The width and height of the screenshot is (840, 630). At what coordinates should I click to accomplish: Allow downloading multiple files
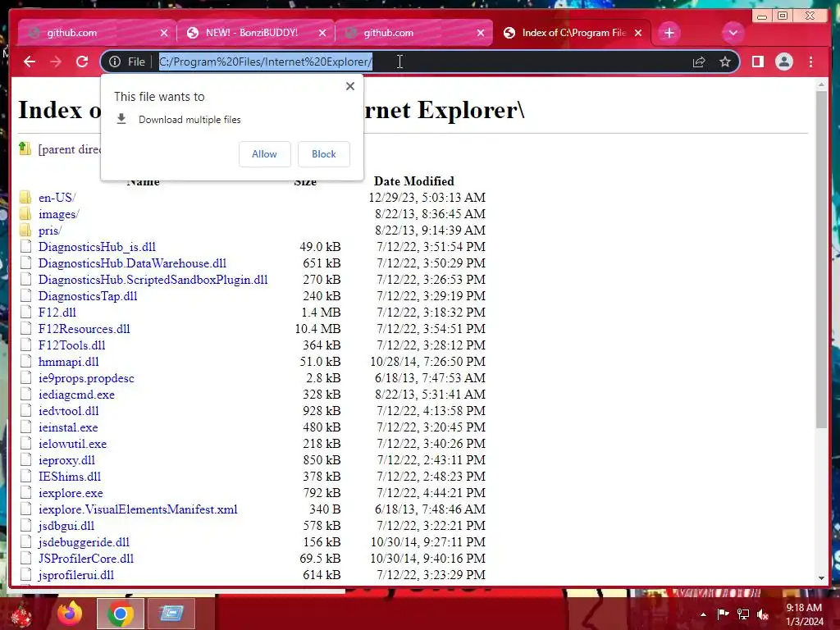point(265,154)
